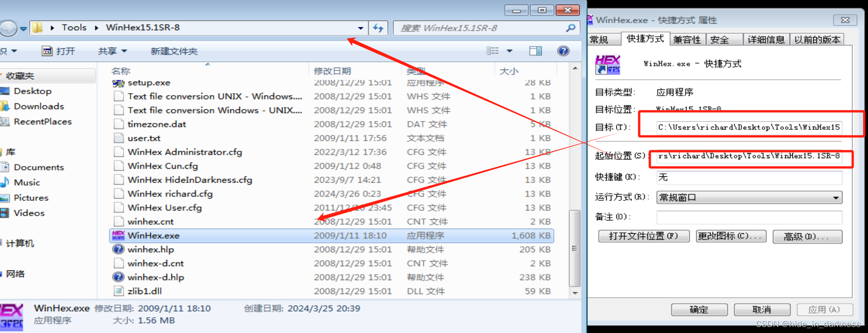
Task: Select 计算机 Computer in navigation pane
Action: tap(20, 243)
